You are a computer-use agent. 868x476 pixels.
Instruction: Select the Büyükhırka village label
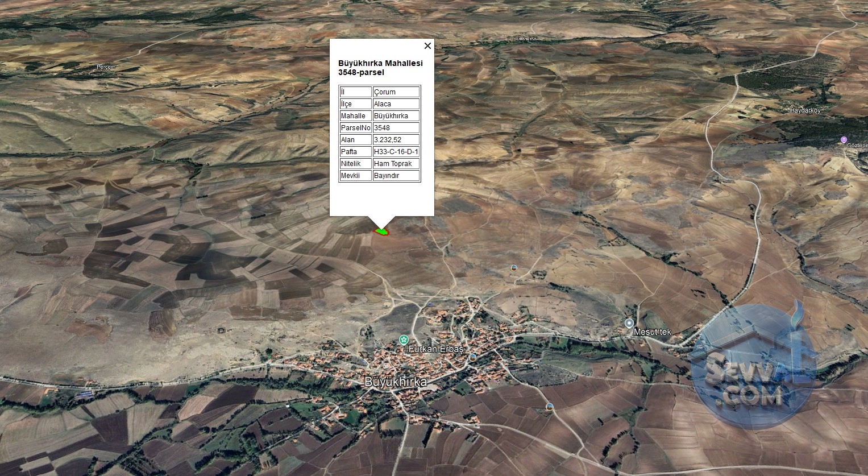396,382
